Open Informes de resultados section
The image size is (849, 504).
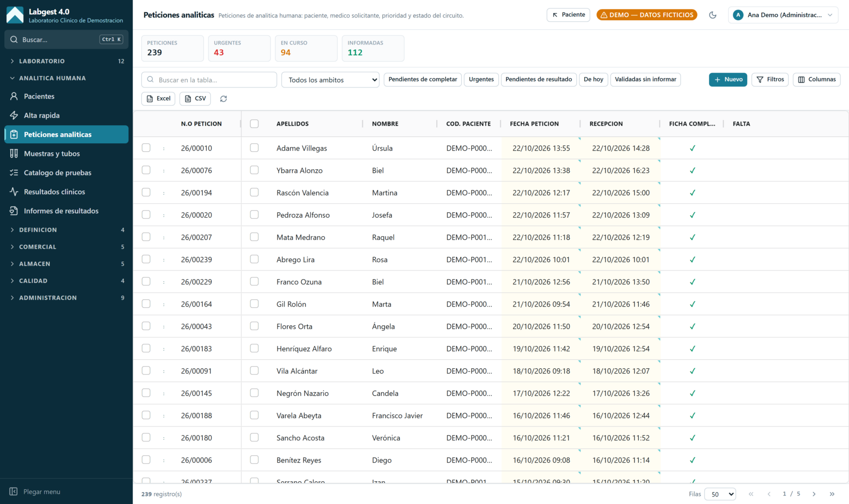[x=66, y=211]
